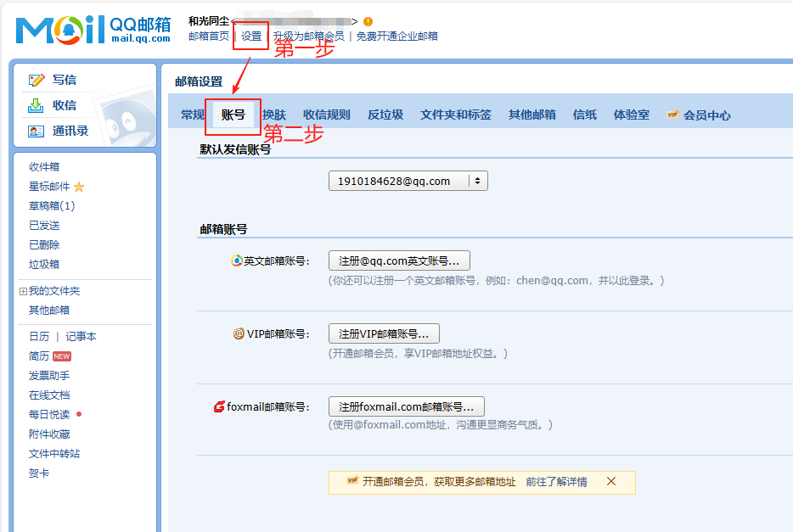Click the compose mail pencil icon
Screen dimensions: 793x532
click(x=37, y=80)
